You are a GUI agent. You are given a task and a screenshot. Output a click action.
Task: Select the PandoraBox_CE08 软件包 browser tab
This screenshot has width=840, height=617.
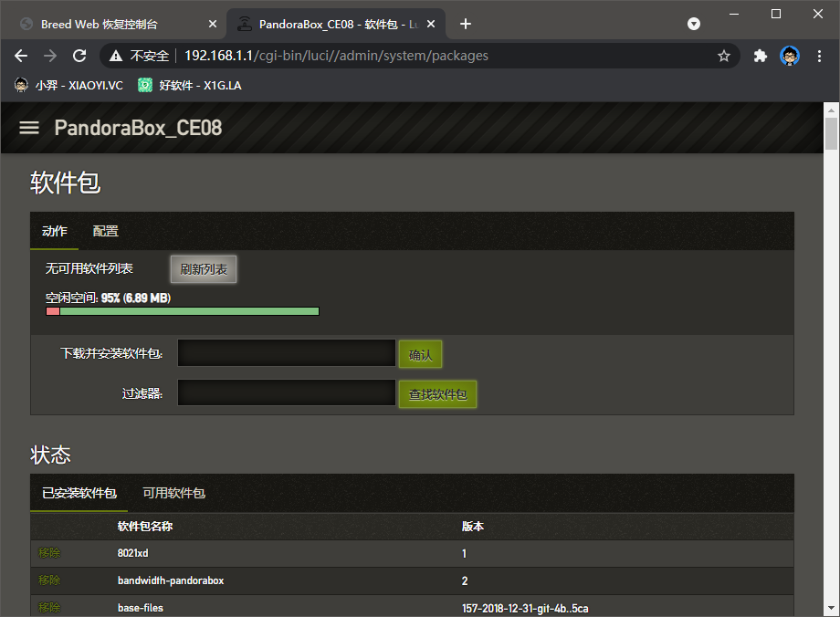[x=338, y=24]
